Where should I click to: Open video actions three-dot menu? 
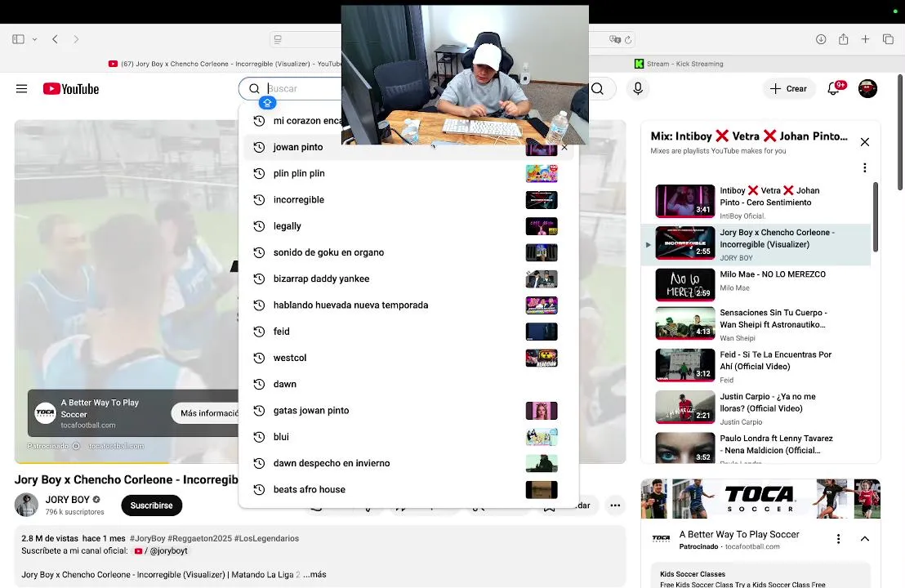point(615,506)
